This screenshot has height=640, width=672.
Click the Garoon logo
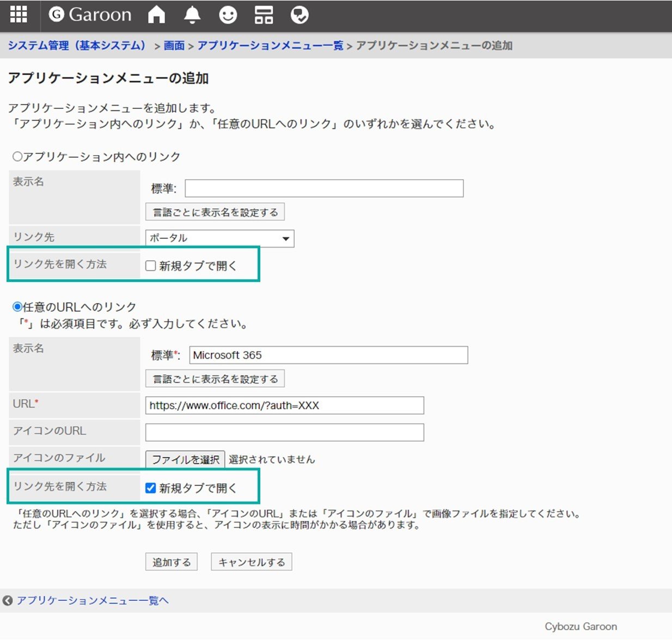point(90,15)
